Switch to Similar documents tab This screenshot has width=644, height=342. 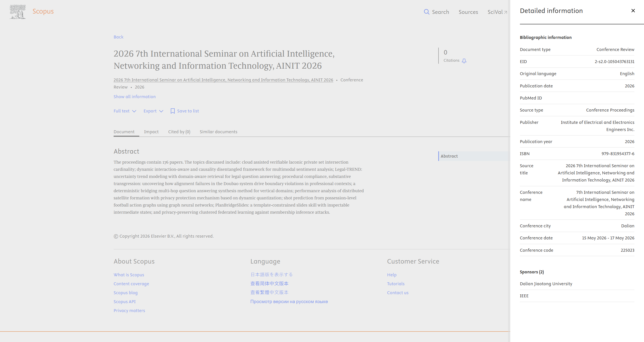218,132
